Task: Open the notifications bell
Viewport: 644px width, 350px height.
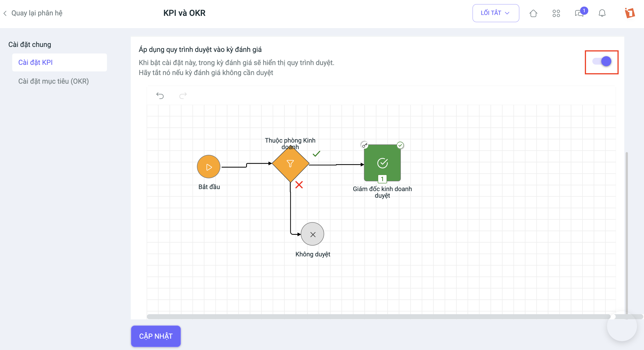Action: coord(602,13)
